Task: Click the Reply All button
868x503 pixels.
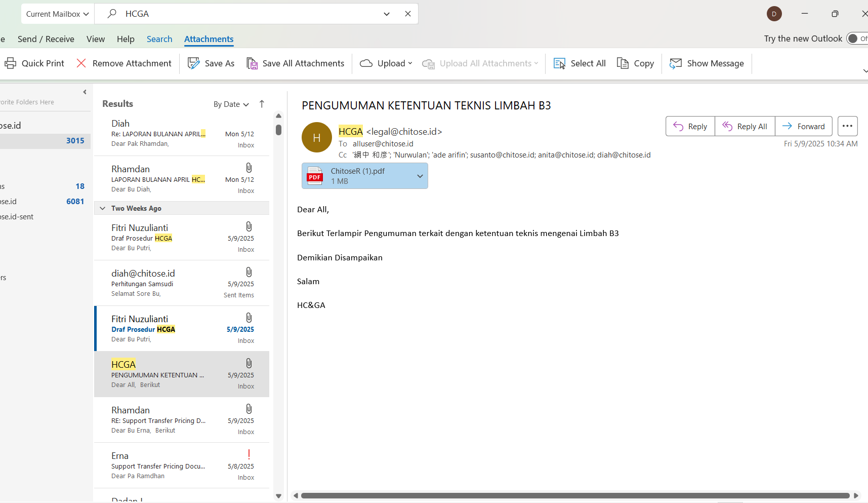Action: 745,126
